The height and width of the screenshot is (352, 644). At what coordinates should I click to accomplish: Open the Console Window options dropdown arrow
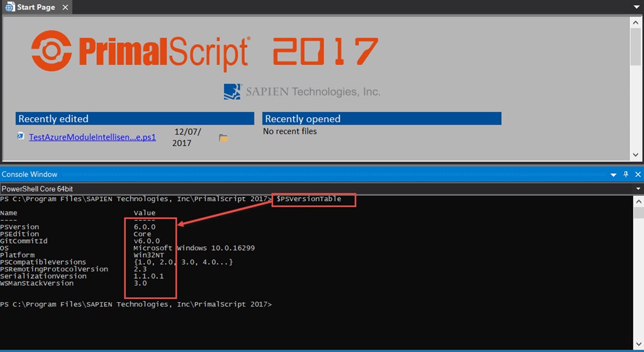613,175
